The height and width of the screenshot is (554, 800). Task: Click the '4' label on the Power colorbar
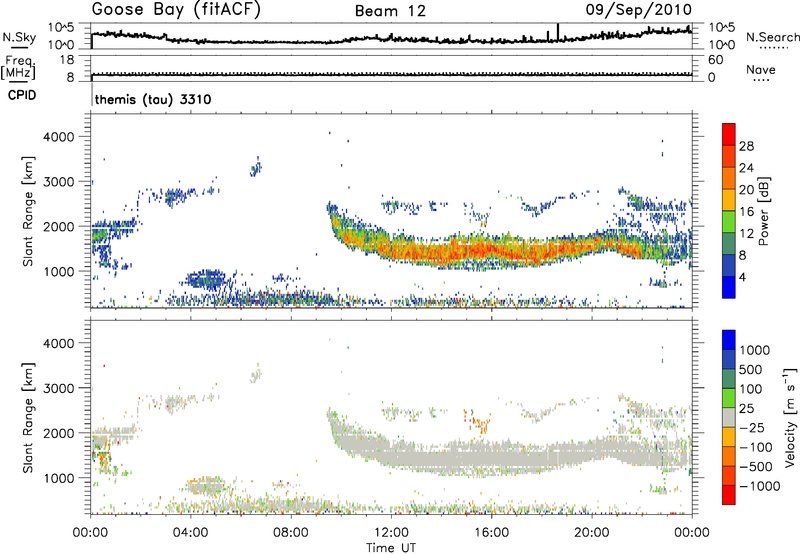[743, 277]
